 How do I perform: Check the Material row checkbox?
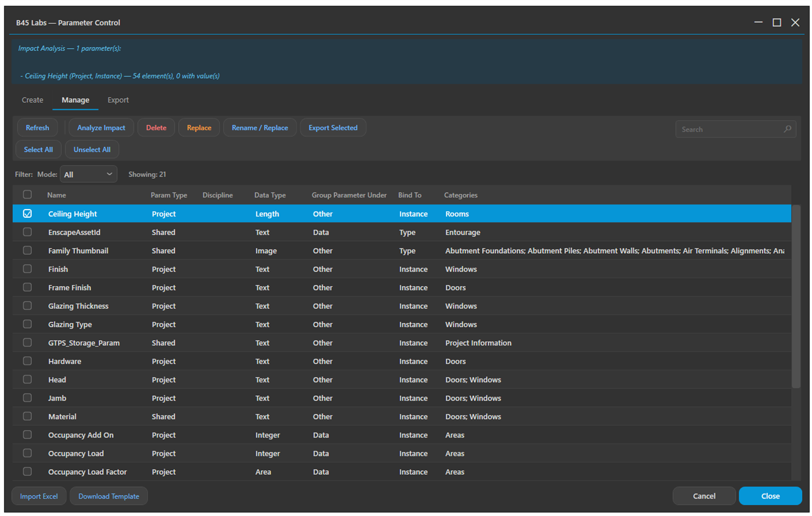pyautogui.click(x=27, y=416)
